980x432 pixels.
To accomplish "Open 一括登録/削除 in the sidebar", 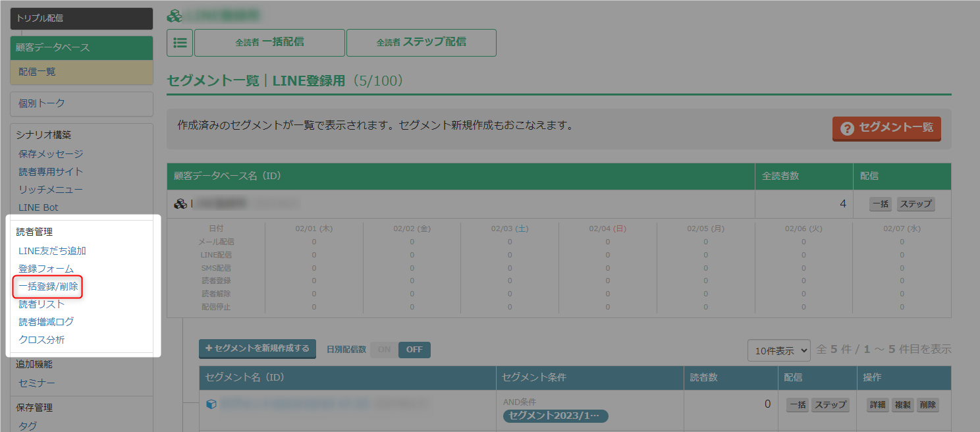I will tap(48, 286).
